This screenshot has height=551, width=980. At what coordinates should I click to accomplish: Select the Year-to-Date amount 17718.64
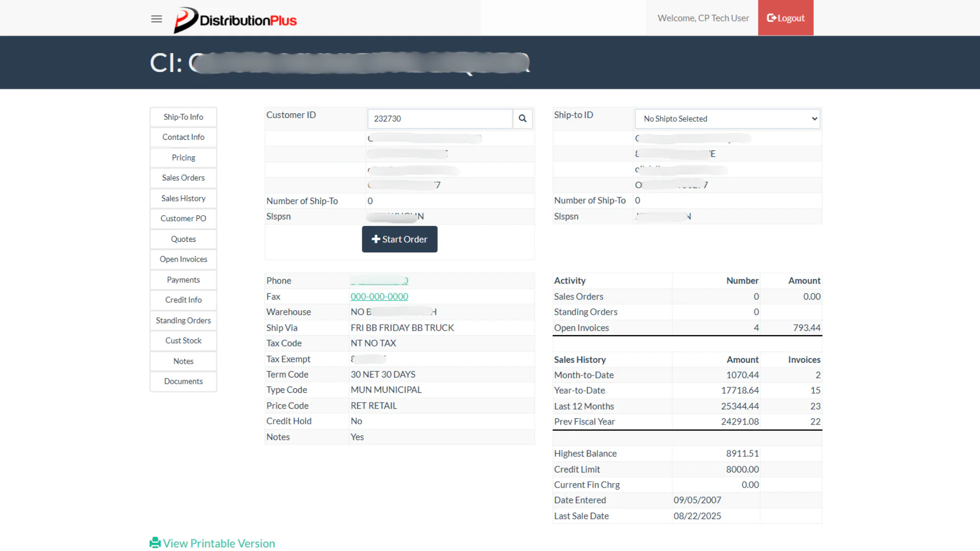click(x=740, y=390)
